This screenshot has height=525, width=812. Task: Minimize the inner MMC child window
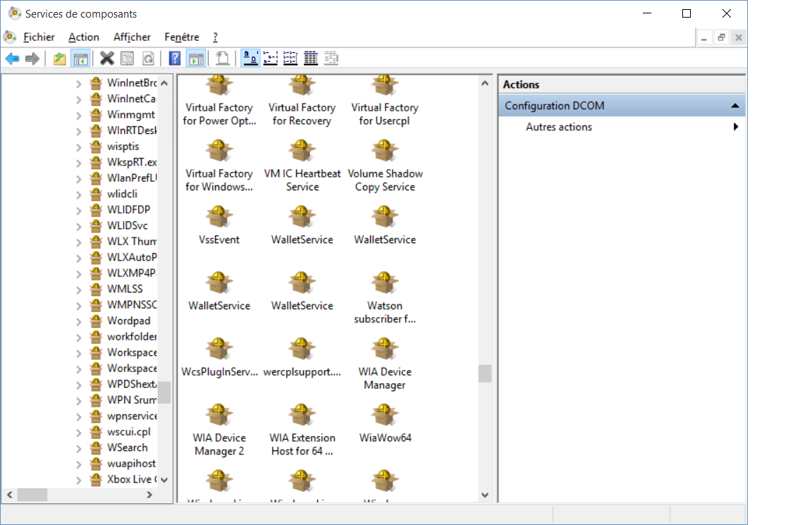[x=703, y=38]
